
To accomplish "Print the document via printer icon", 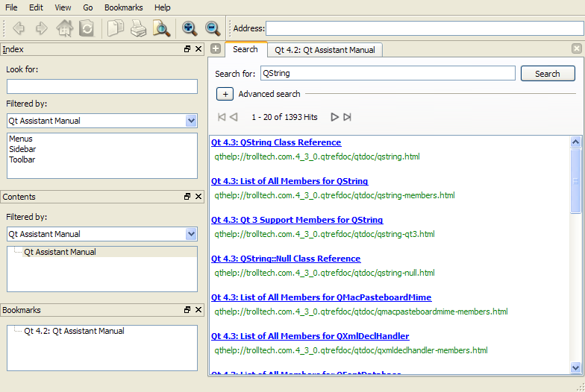I will coord(139,28).
